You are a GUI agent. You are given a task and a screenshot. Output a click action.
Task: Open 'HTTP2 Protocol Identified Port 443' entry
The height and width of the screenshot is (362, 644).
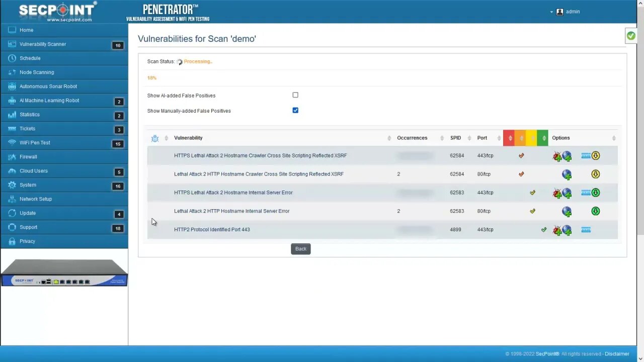(x=212, y=230)
